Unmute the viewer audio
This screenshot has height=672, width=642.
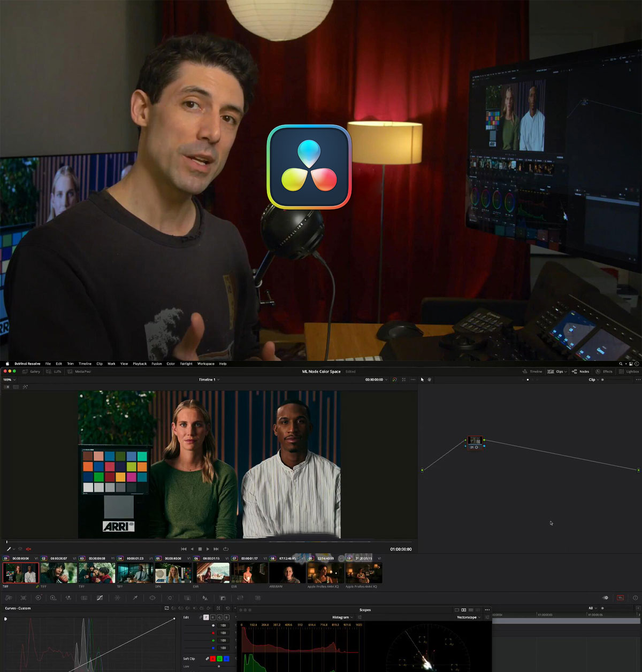(x=28, y=549)
